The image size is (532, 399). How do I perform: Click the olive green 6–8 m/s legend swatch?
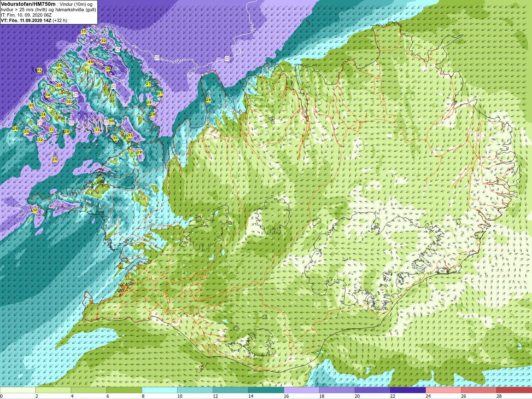(124, 390)
